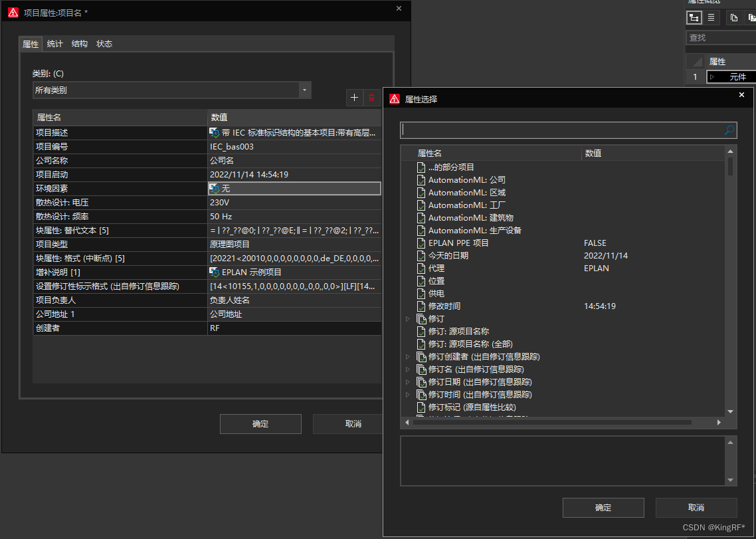Expand the 元件 row in properties panel
Viewport: 756px width, 539px height.
tap(712, 77)
